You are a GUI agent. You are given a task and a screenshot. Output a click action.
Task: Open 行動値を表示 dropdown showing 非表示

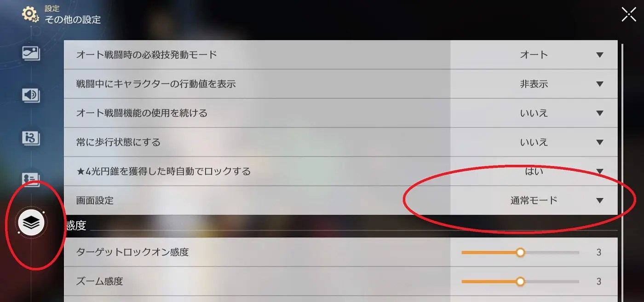tap(534, 84)
